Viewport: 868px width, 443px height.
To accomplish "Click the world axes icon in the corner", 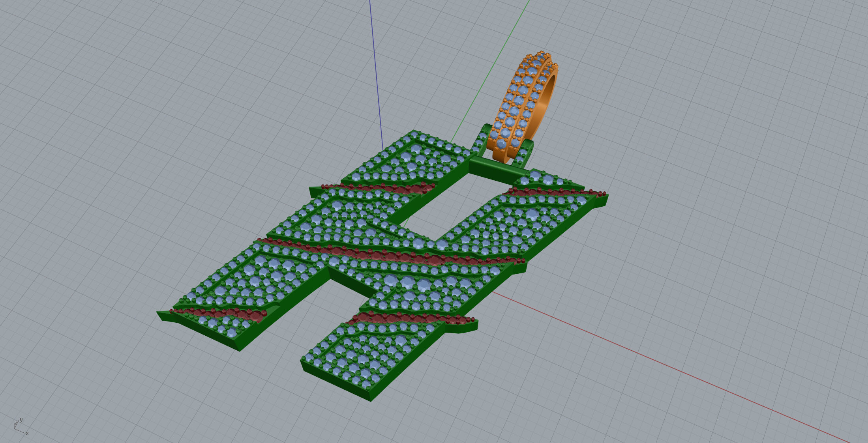I will point(21,426).
